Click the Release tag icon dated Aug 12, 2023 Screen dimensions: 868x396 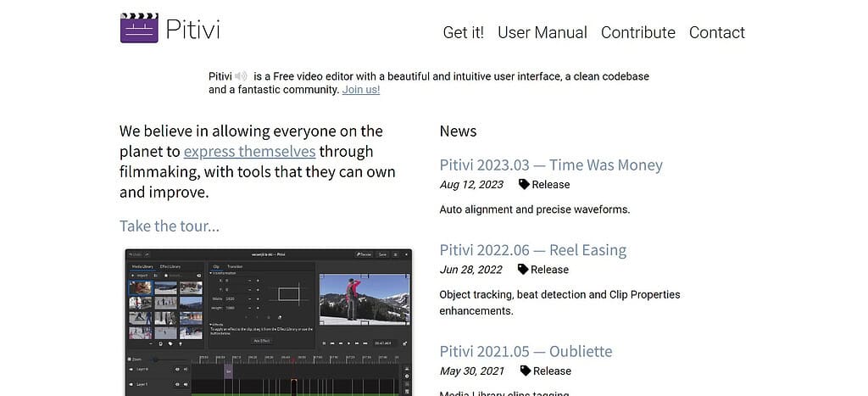point(524,184)
